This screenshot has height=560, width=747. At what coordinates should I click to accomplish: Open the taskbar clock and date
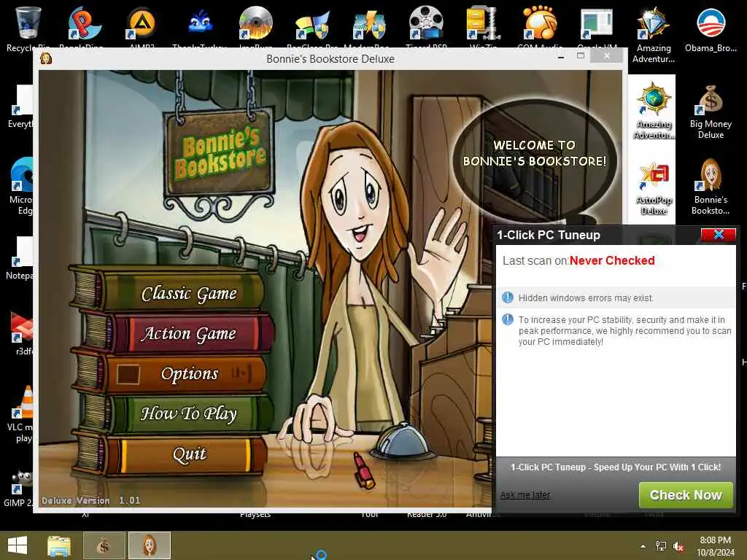point(715,546)
